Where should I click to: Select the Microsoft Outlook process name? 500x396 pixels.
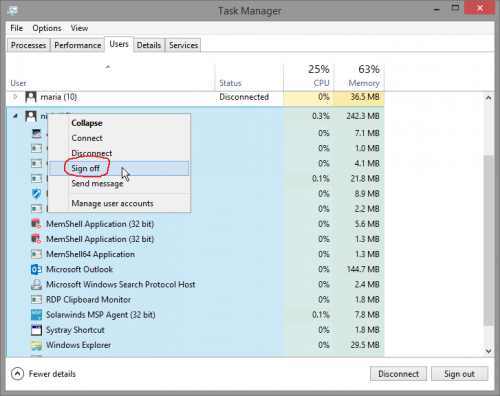click(x=79, y=269)
